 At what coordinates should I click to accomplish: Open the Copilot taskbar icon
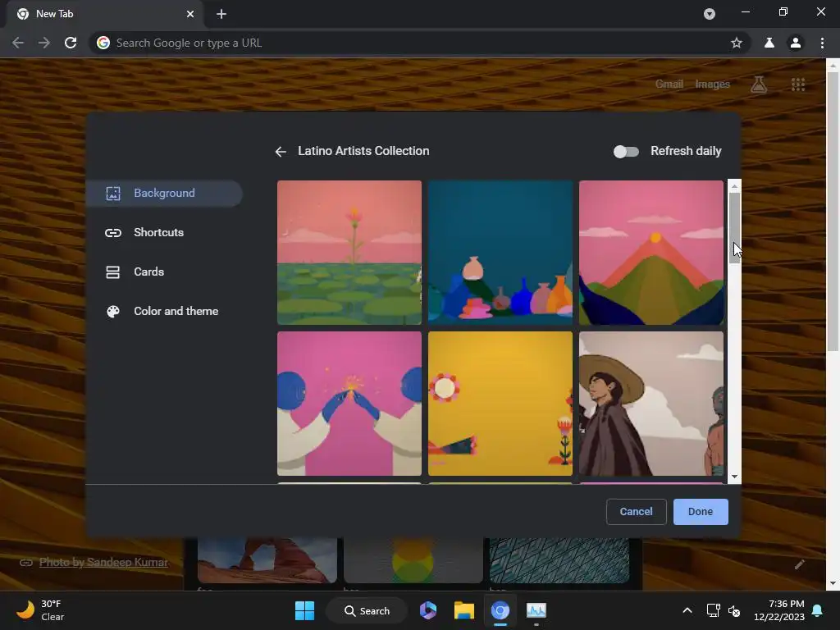(x=428, y=610)
